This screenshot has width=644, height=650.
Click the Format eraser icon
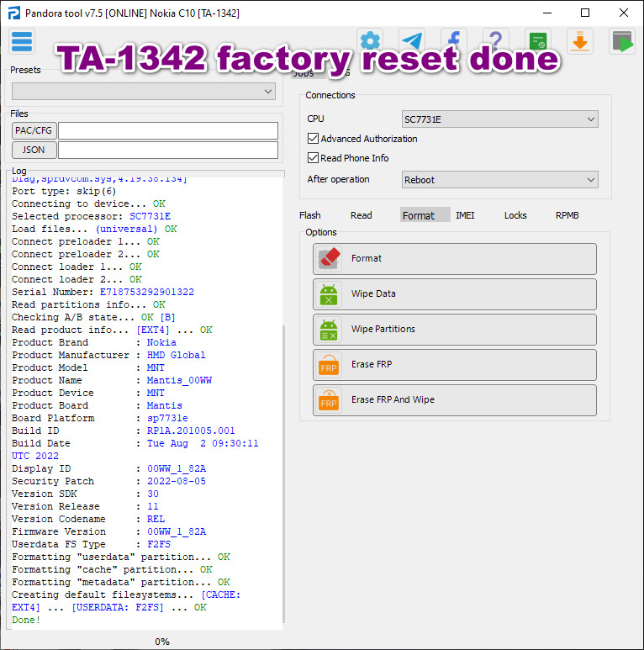[329, 259]
